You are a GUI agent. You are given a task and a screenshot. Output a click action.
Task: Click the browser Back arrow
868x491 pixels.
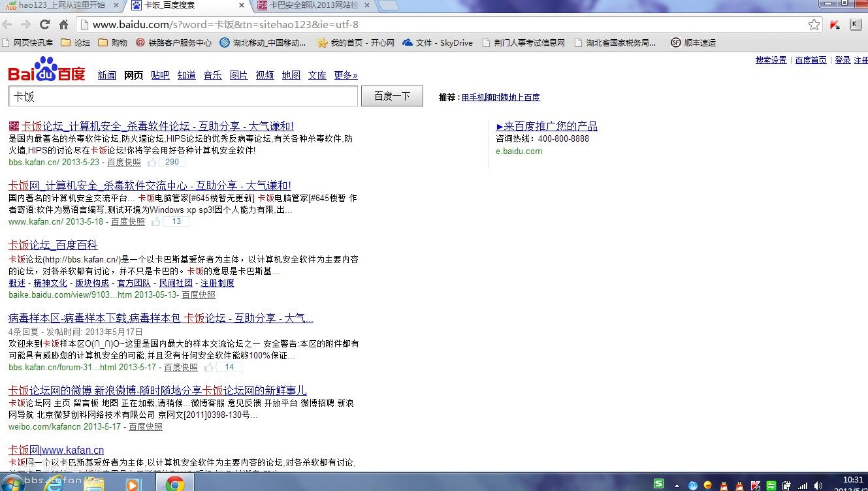click(7, 25)
